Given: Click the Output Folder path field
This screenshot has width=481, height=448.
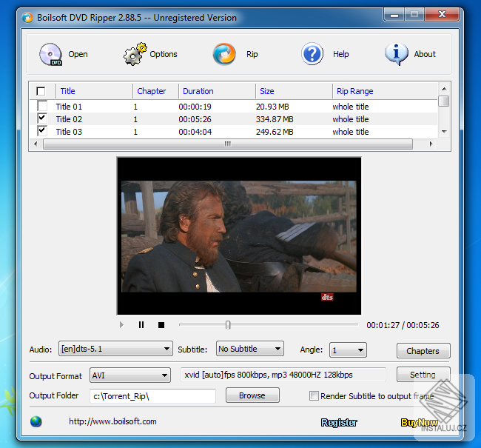Looking at the screenshot, I should 152,396.
